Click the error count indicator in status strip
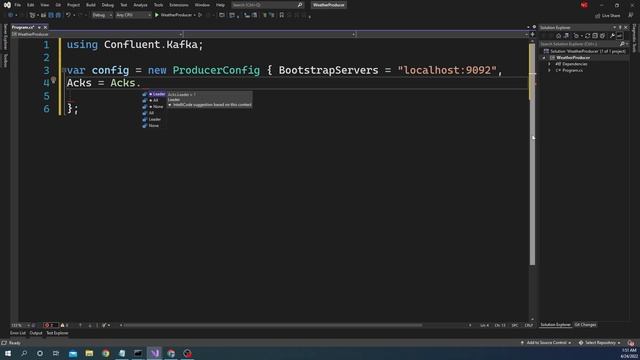 click(51, 325)
